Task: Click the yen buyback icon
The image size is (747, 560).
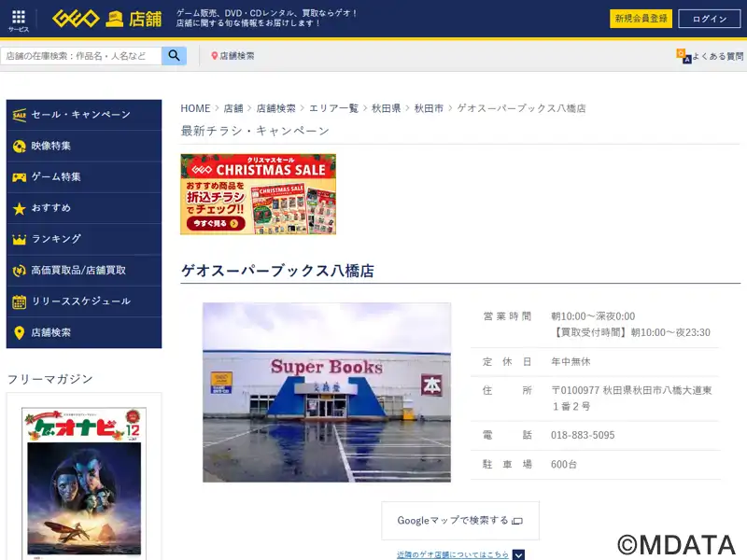Action: pyautogui.click(x=19, y=271)
